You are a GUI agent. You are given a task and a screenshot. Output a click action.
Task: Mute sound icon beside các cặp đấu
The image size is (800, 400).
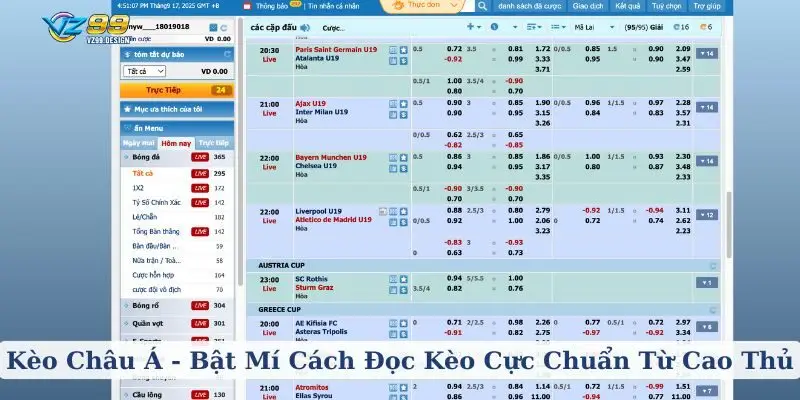[x=305, y=28]
